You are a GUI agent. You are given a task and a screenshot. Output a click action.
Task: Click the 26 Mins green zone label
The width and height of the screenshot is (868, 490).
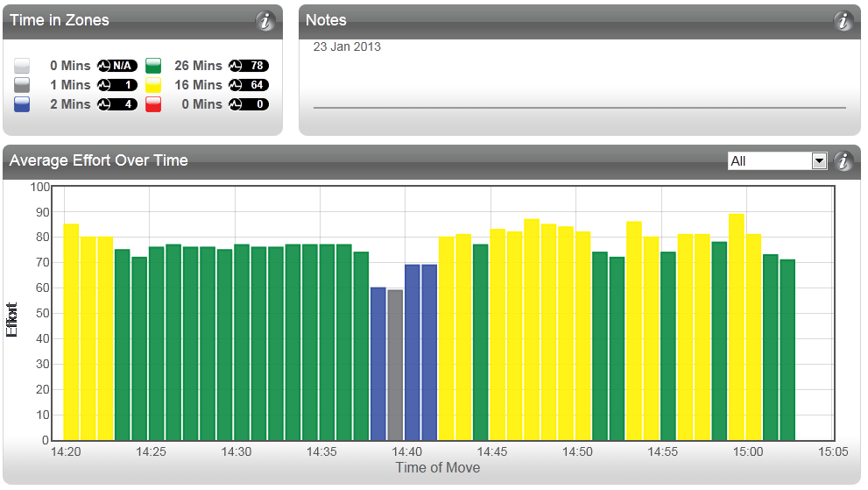pos(198,66)
